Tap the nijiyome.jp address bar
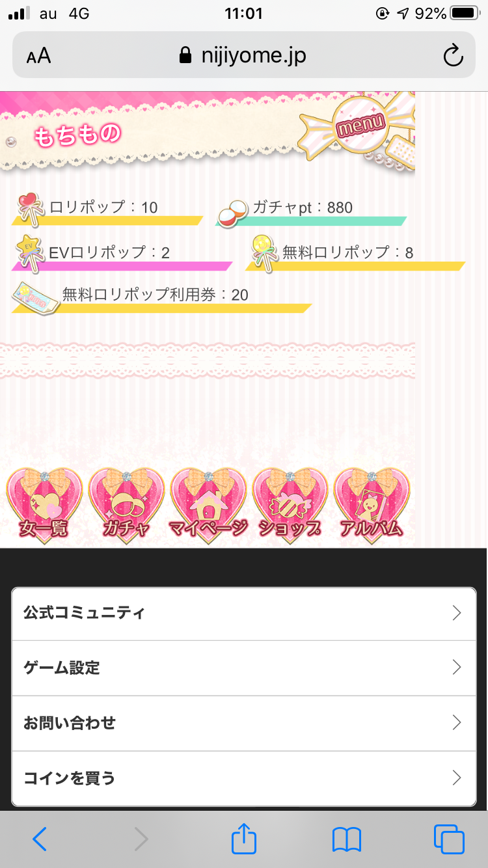 (x=243, y=55)
